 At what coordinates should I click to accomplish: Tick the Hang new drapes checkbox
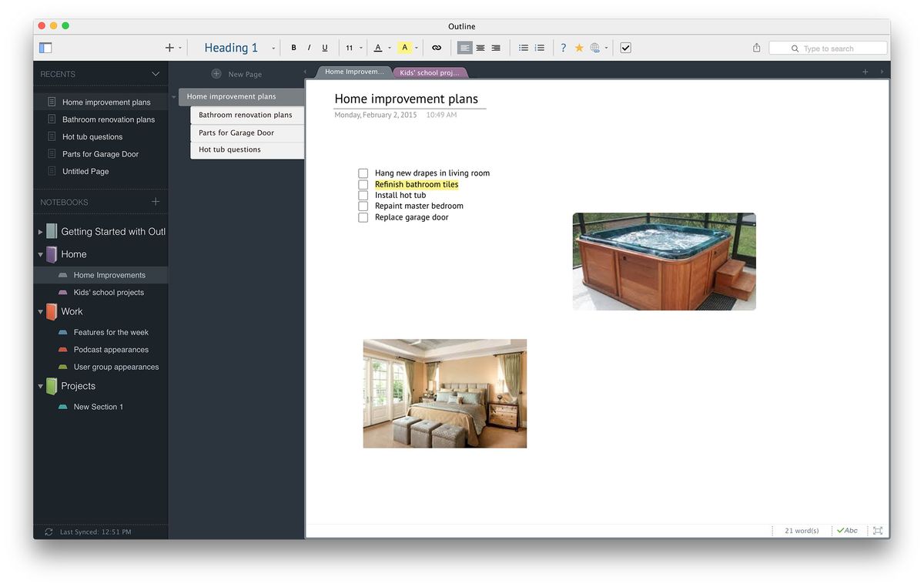363,173
